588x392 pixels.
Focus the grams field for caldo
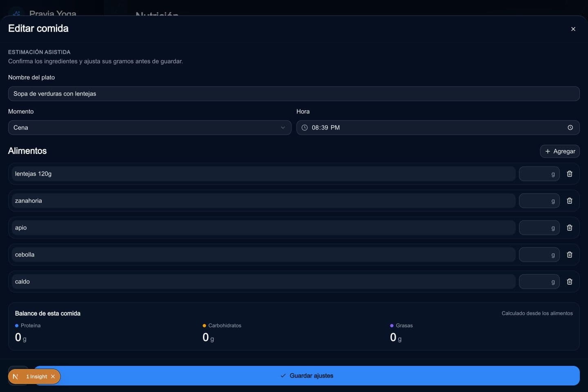539,282
